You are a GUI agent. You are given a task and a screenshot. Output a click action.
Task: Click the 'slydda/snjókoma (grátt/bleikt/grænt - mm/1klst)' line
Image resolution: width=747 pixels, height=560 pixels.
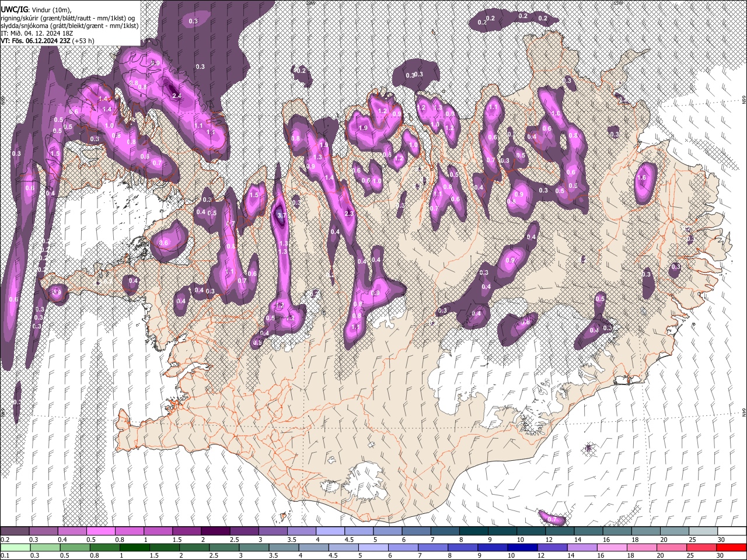tap(69, 26)
